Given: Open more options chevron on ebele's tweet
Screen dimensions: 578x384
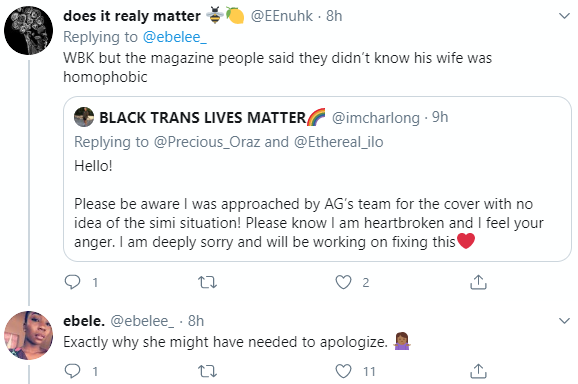Looking at the screenshot, I should (564, 321).
